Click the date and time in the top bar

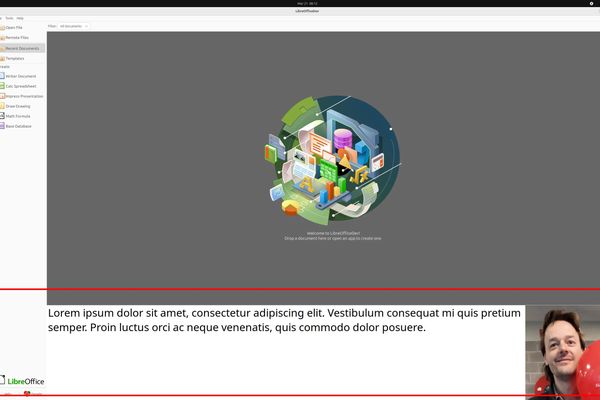pyautogui.click(x=307, y=3)
